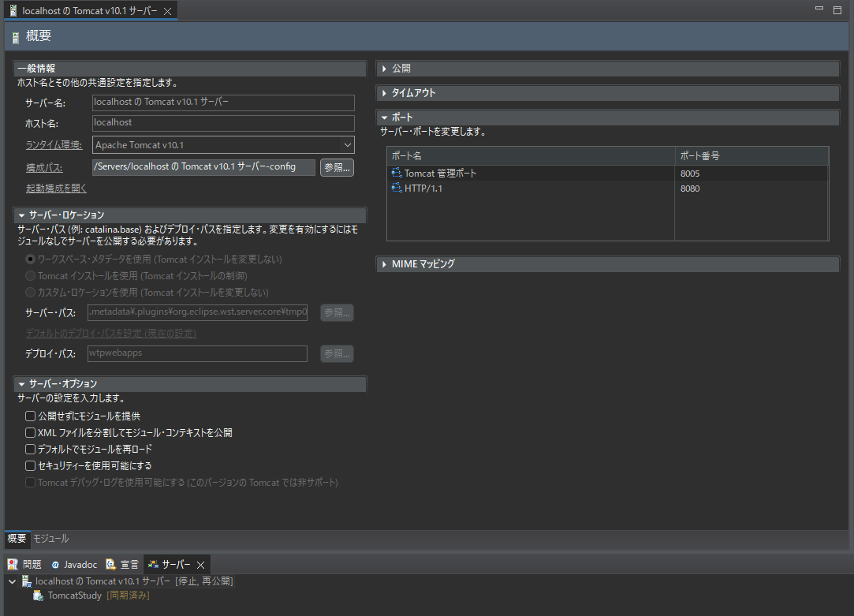This screenshot has width=854, height=616.
Task: Click the 宣言 tab icon
Action: pyautogui.click(x=110, y=564)
